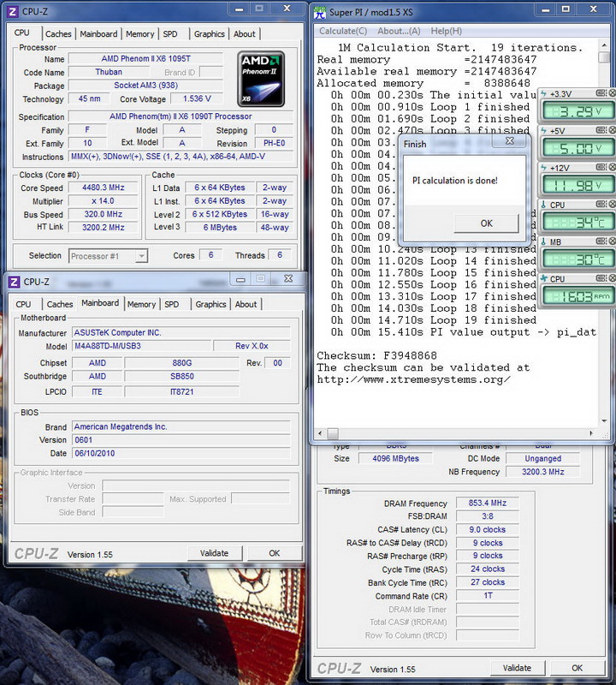Close the +3.3V voltage gadget
Viewport: 616px width, 685px height.
(x=612, y=93)
